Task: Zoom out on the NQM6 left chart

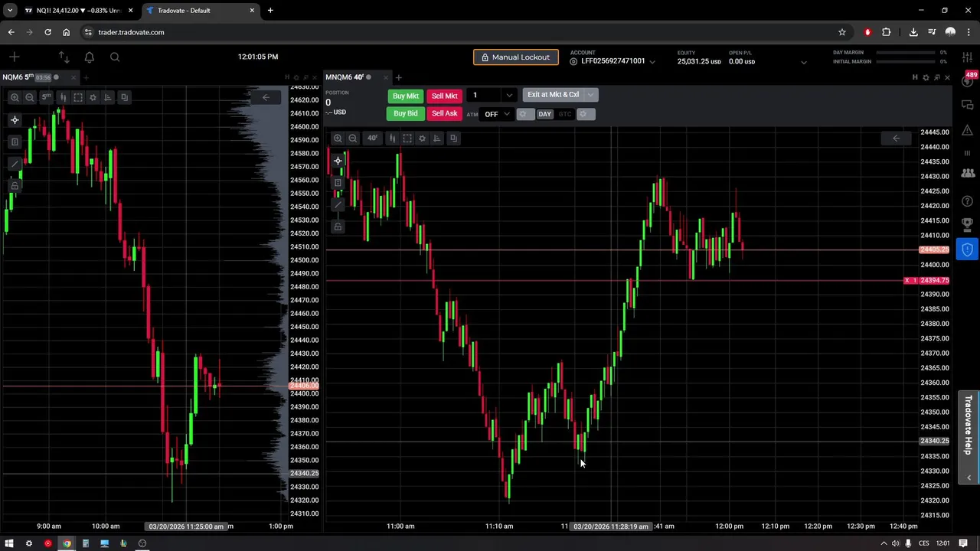Action: tap(29, 97)
